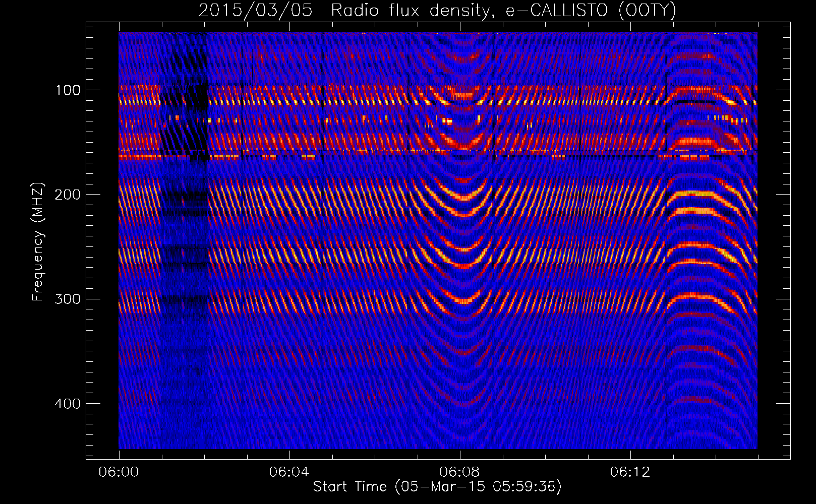Click the '400' frequency tick label

click(68, 404)
